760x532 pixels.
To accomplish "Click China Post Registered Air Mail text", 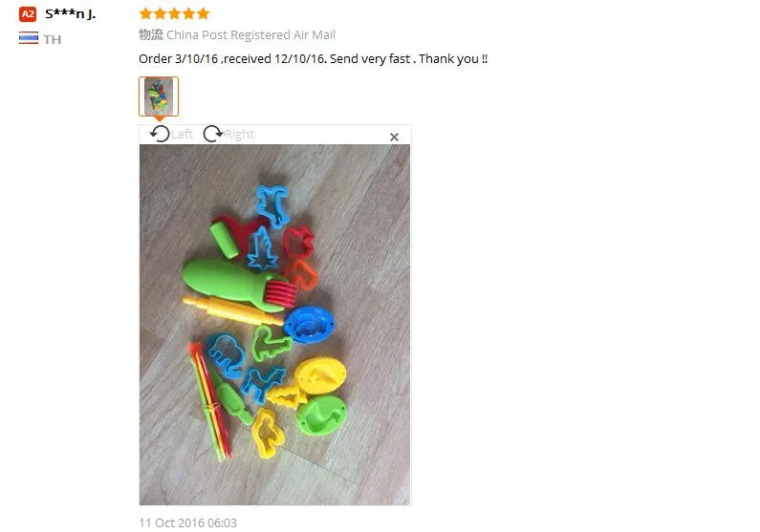I will coord(250,34).
